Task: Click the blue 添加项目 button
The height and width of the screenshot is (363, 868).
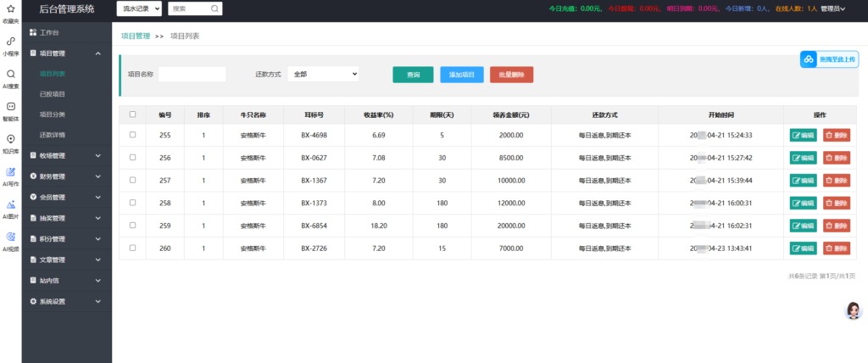Action: point(462,75)
